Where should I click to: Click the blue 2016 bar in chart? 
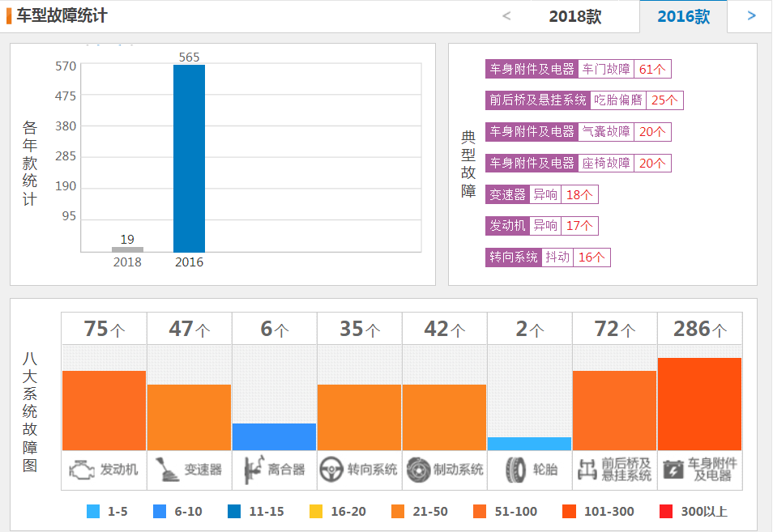[189, 158]
